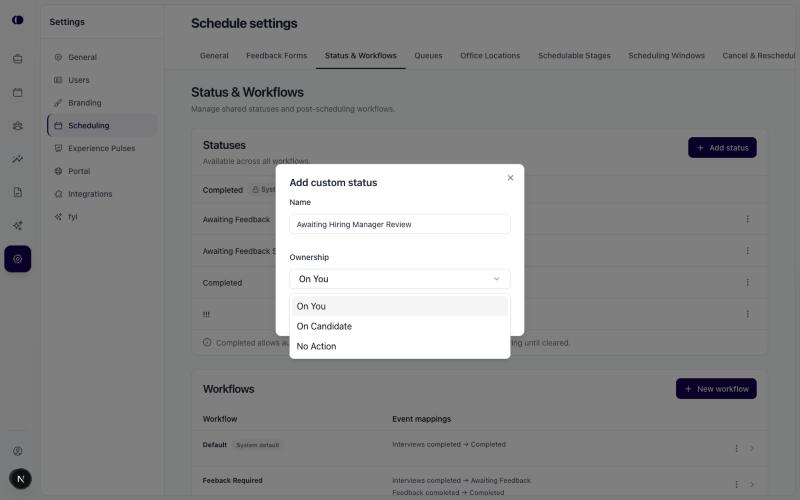Switch to the Feedback Forms tab
The height and width of the screenshot is (500, 800).
[277, 56]
